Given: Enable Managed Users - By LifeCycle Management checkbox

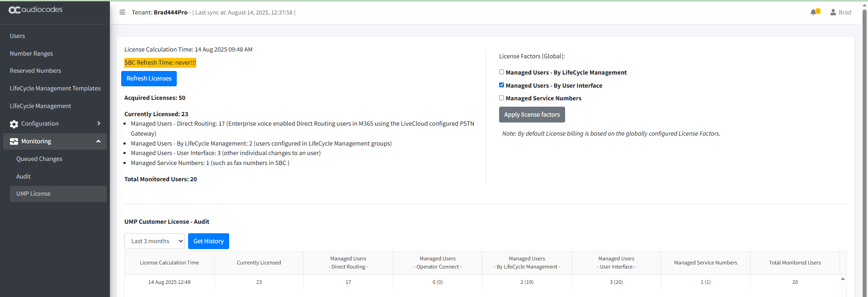Looking at the screenshot, I should coord(501,72).
